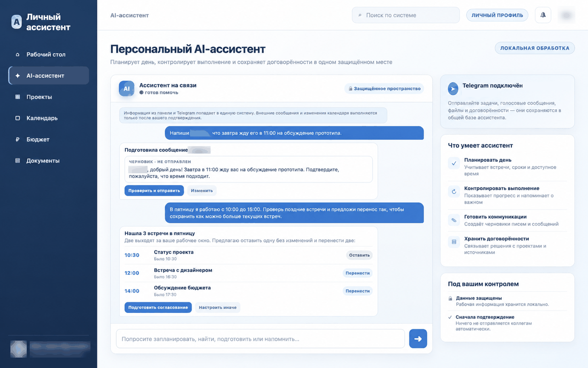
Task: Click the AI avatar in the chat header
Action: [x=127, y=89]
